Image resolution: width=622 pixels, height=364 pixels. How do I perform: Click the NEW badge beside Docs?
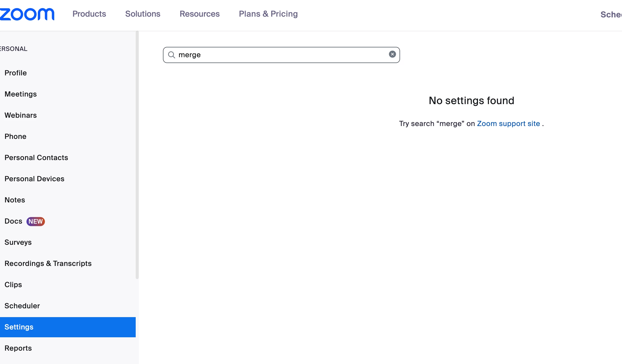[x=36, y=221]
